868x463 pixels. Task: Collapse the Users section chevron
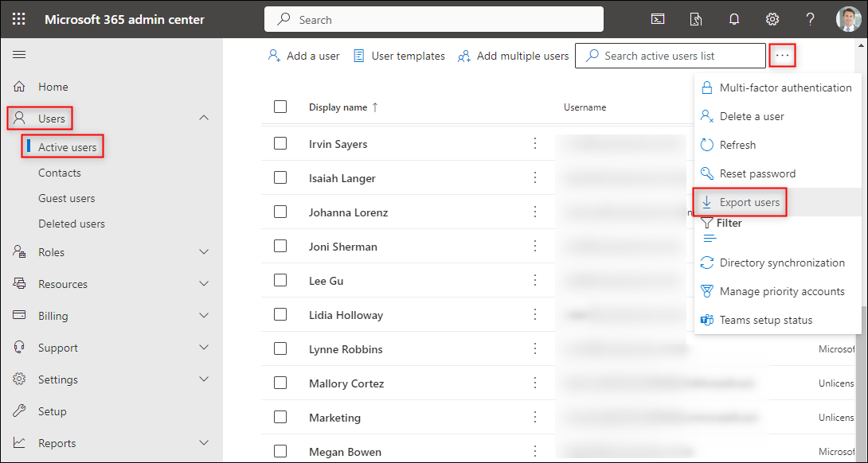[x=204, y=118]
